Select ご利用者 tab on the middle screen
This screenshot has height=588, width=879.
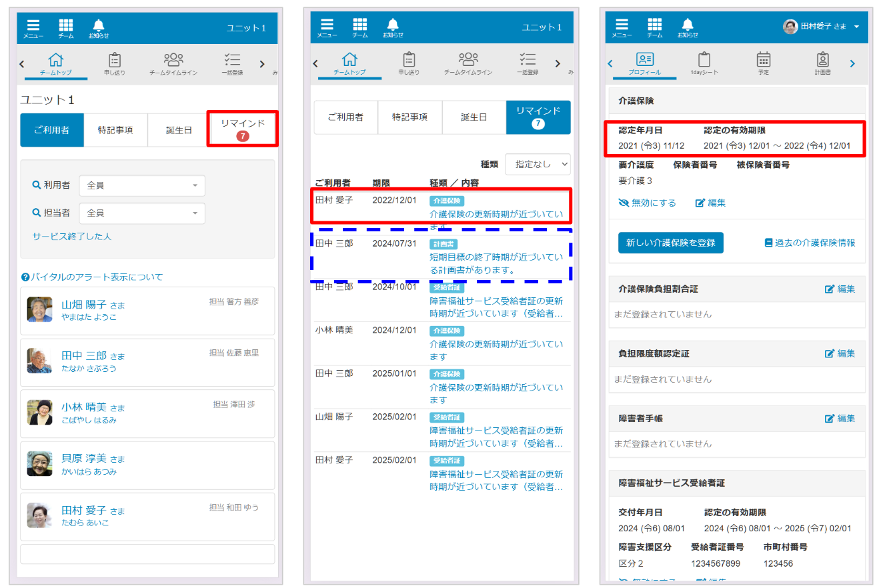point(346,117)
